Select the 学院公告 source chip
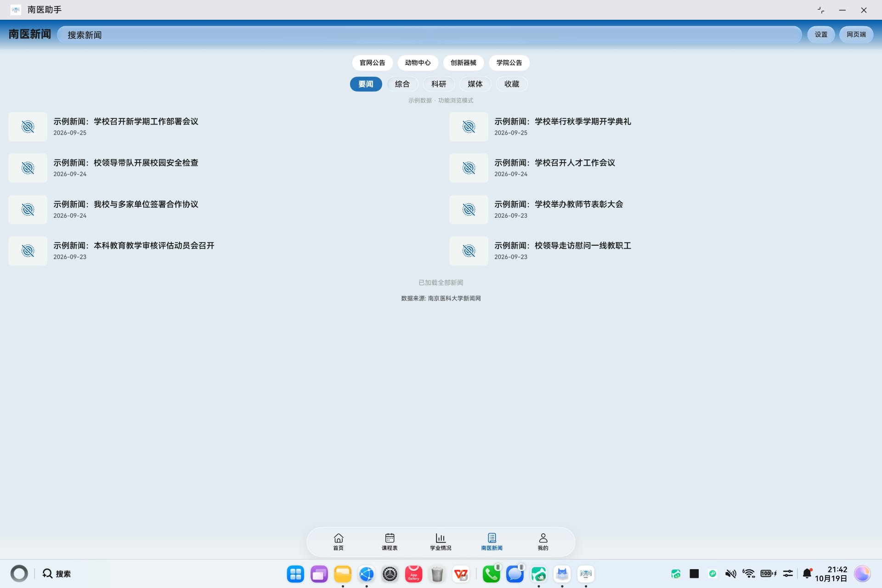Viewport: 882px width, 588px height. [509, 63]
